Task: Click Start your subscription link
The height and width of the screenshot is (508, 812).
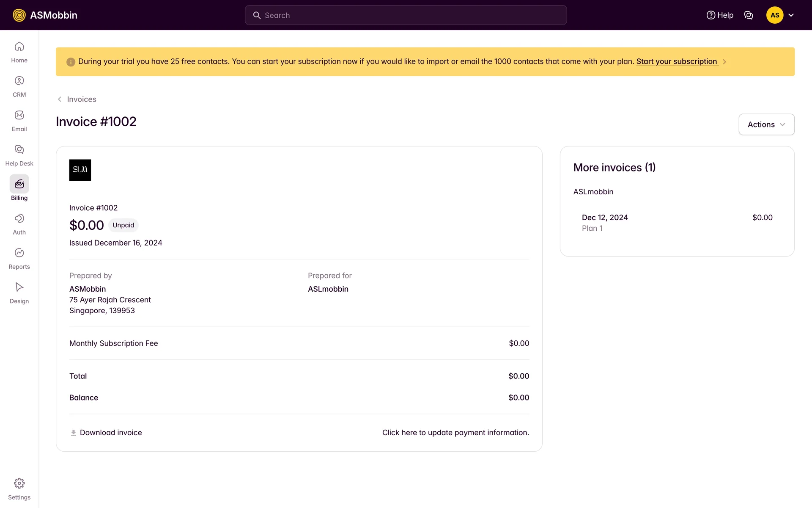Action: click(x=676, y=61)
